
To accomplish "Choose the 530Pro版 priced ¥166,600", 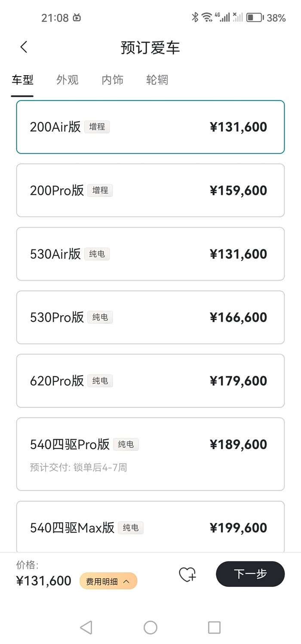I will tap(150, 317).
